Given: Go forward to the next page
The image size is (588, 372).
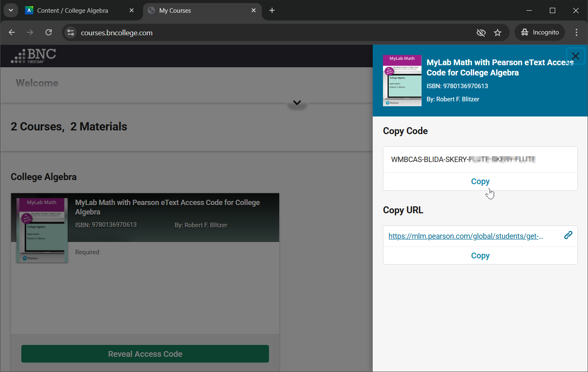Looking at the screenshot, I should click(x=30, y=32).
